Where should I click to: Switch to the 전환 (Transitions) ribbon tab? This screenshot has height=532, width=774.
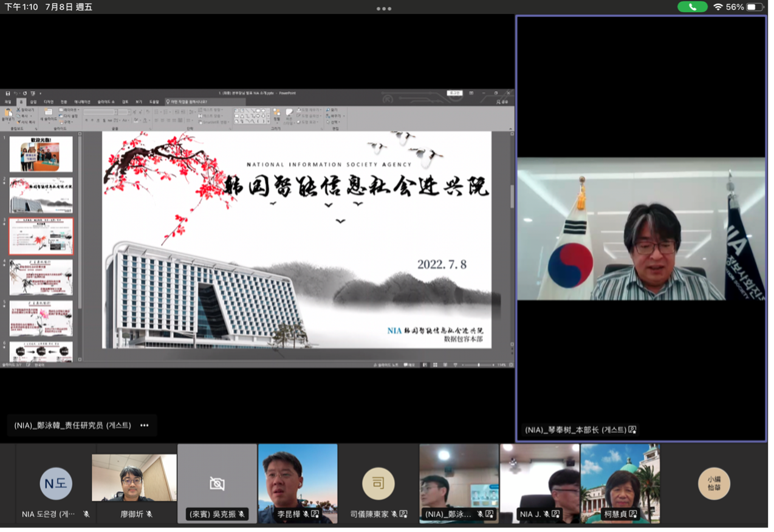(x=64, y=102)
